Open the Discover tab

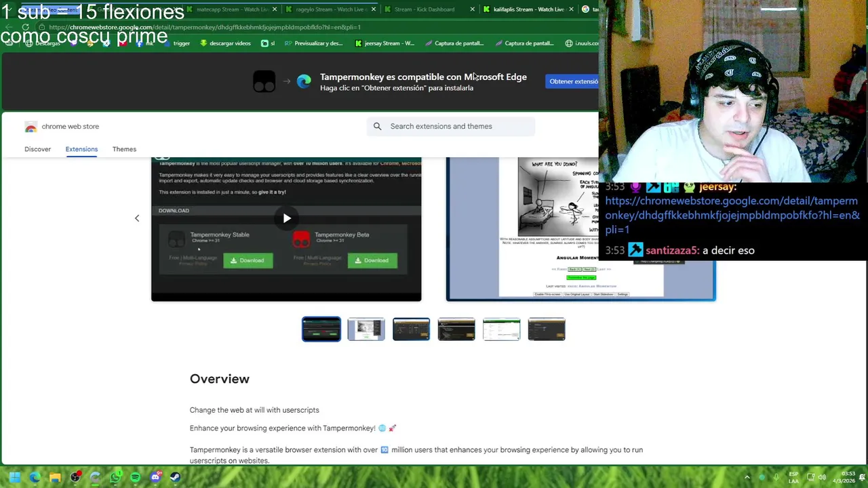(37, 149)
